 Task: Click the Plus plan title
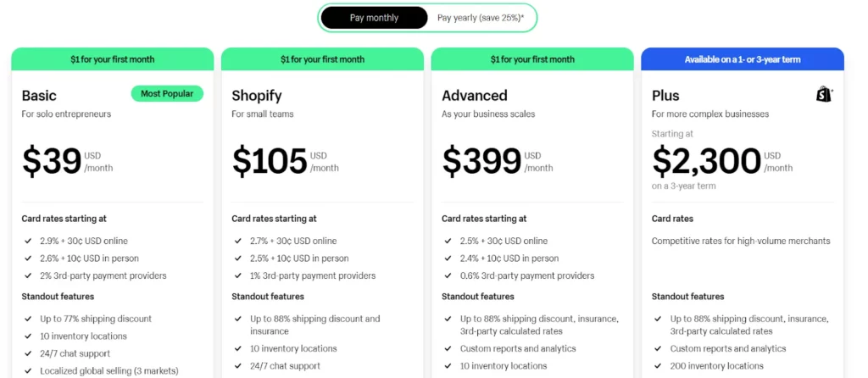(665, 96)
